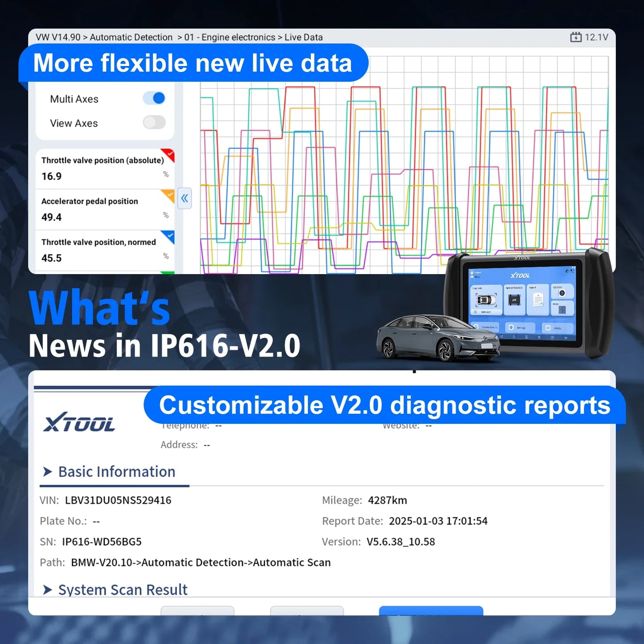Tap the Settings gear icon on tablet

click(x=512, y=328)
